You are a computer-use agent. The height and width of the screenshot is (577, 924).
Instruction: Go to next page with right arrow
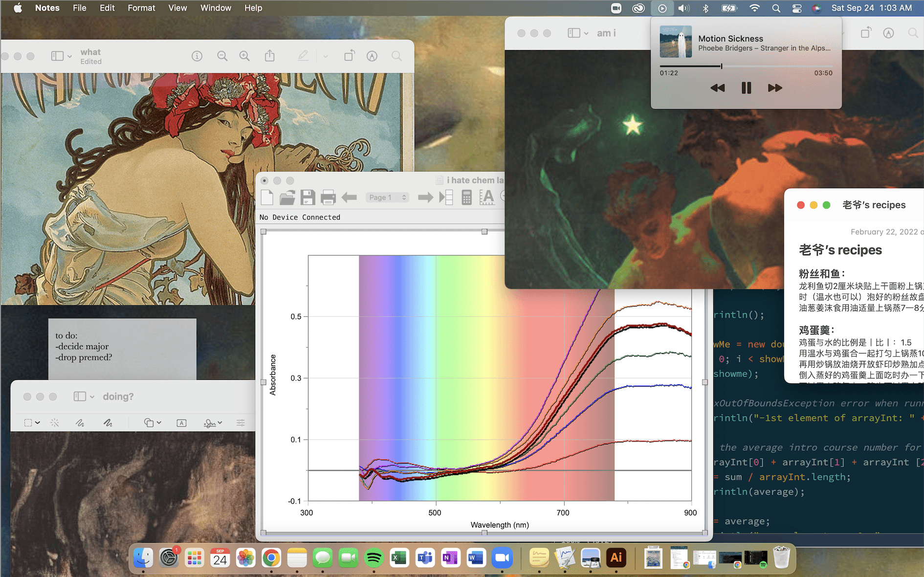(x=425, y=197)
